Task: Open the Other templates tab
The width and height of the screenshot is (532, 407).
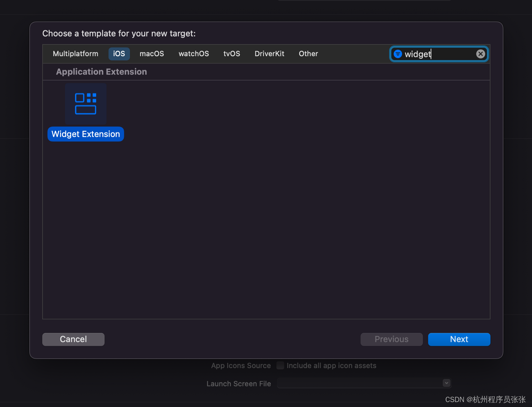Action: point(308,54)
